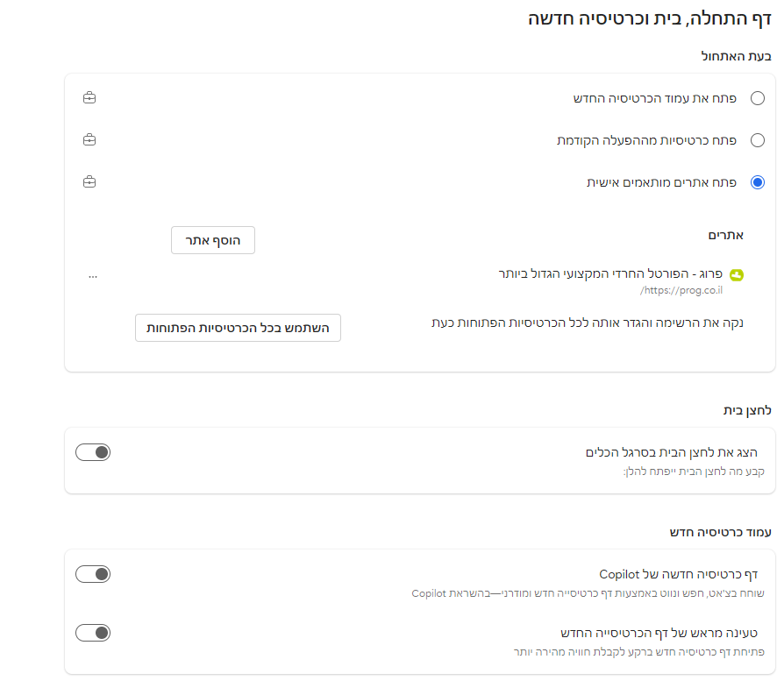Click the 'לחצן בית' section heading

coord(746,410)
